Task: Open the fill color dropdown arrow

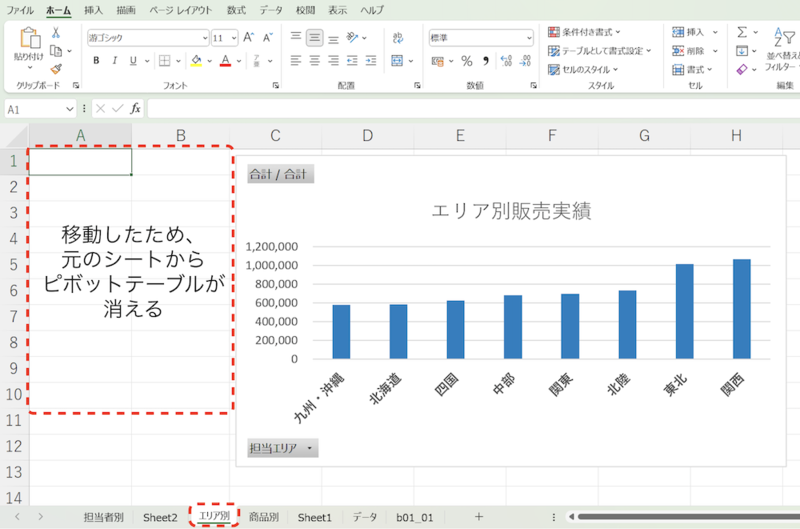Action: tap(210, 61)
